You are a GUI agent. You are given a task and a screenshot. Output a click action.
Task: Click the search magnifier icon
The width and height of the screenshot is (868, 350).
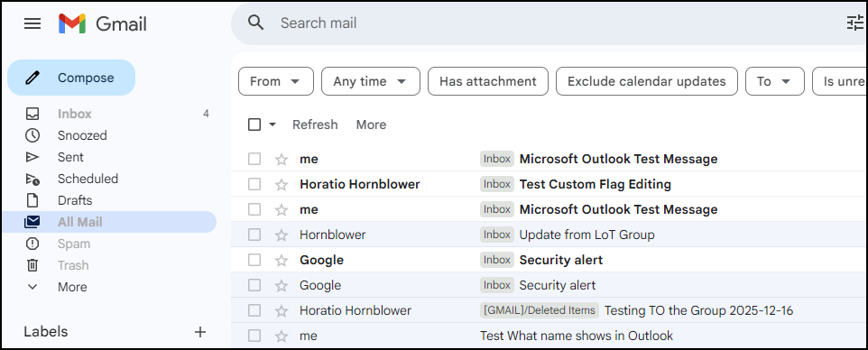[255, 23]
